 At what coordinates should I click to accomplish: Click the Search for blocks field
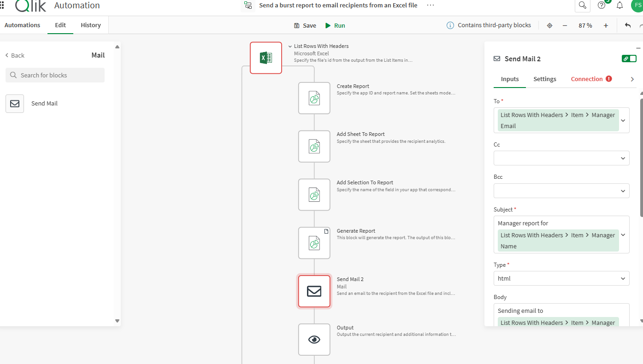(55, 75)
